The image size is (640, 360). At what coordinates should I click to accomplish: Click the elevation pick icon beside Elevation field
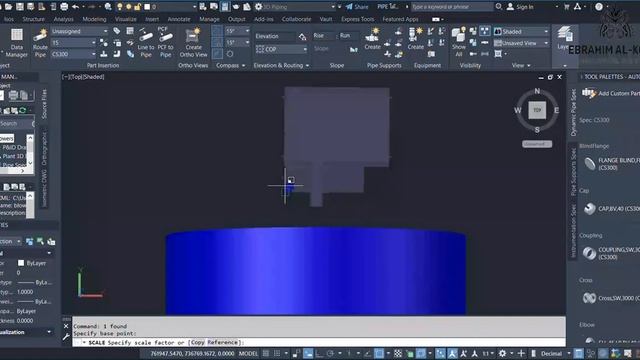[302, 37]
